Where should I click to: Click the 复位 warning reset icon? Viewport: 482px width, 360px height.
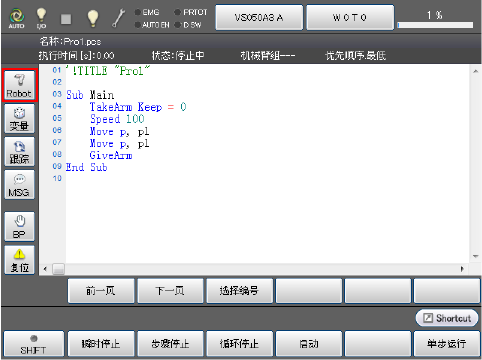(19, 260)
